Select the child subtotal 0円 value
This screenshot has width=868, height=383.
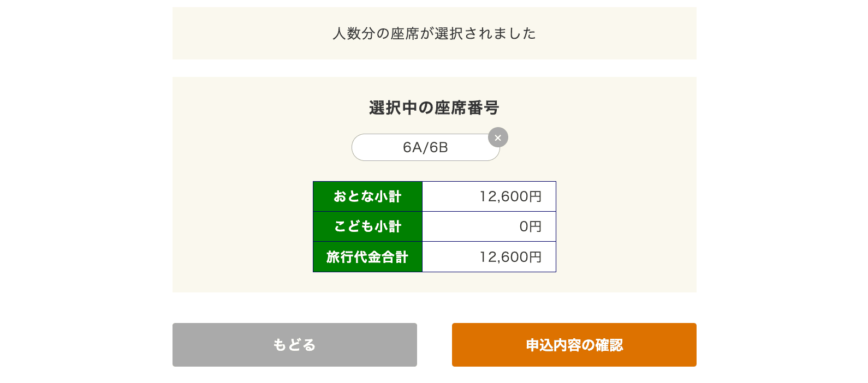point(531,226)
